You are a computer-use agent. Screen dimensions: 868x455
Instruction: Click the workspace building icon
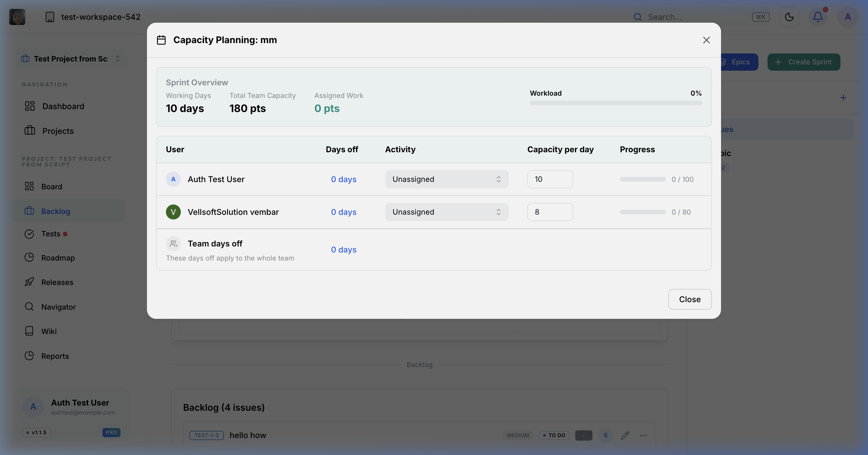click(50, 17)
